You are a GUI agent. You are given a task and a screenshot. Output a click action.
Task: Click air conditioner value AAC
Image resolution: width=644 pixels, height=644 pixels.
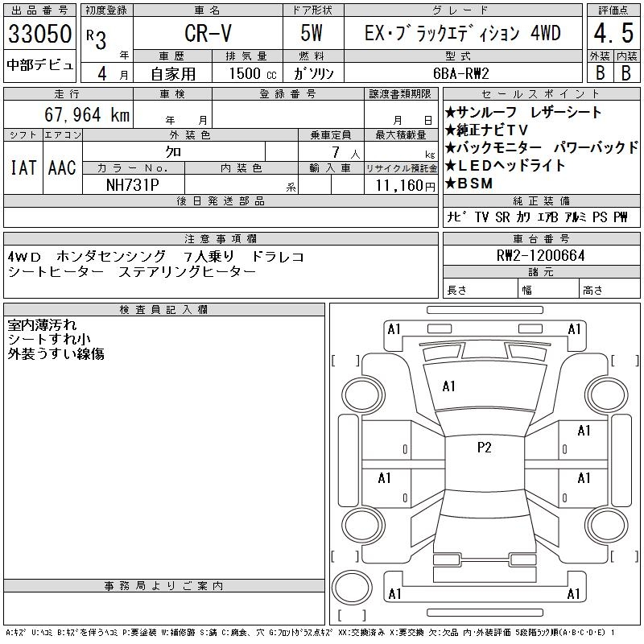[x=62, y=168]
